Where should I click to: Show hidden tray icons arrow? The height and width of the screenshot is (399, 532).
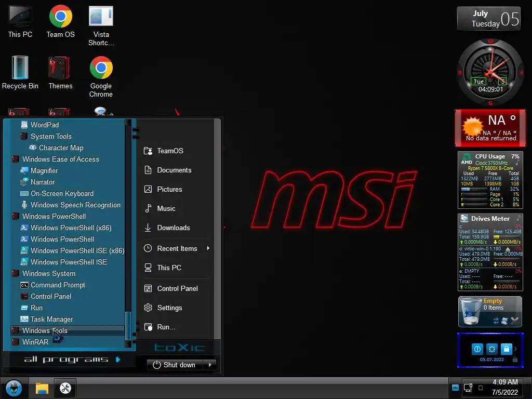click(x=455, y=388)
